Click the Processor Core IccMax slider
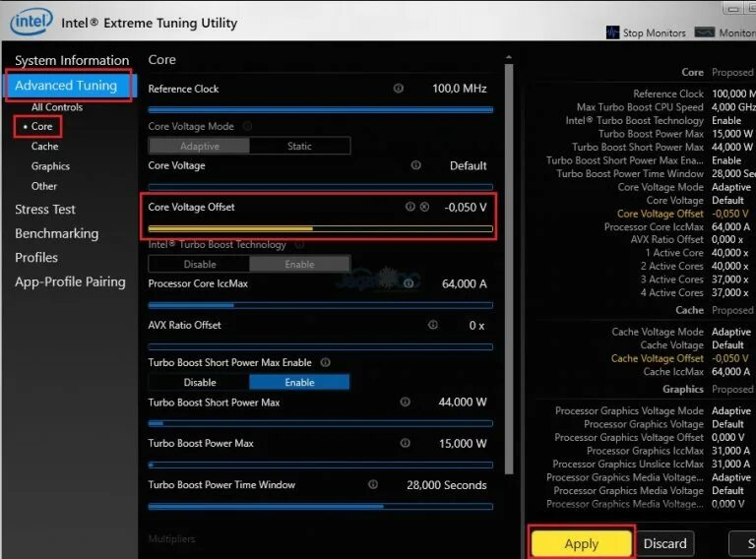 (x=321, y=305)
